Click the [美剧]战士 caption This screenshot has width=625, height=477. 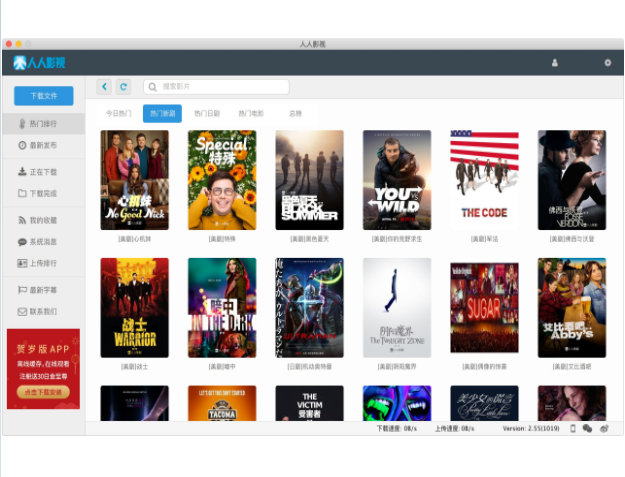(134, 367)
